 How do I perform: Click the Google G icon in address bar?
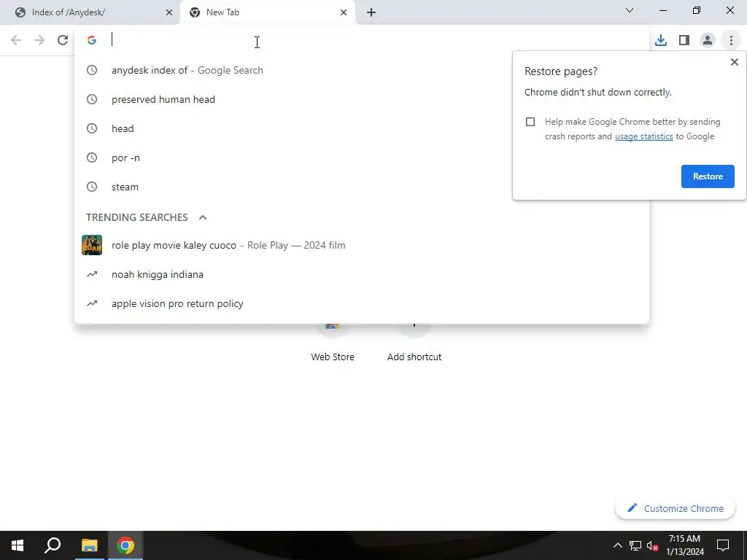pyautogui.click(x=92, y=40)
